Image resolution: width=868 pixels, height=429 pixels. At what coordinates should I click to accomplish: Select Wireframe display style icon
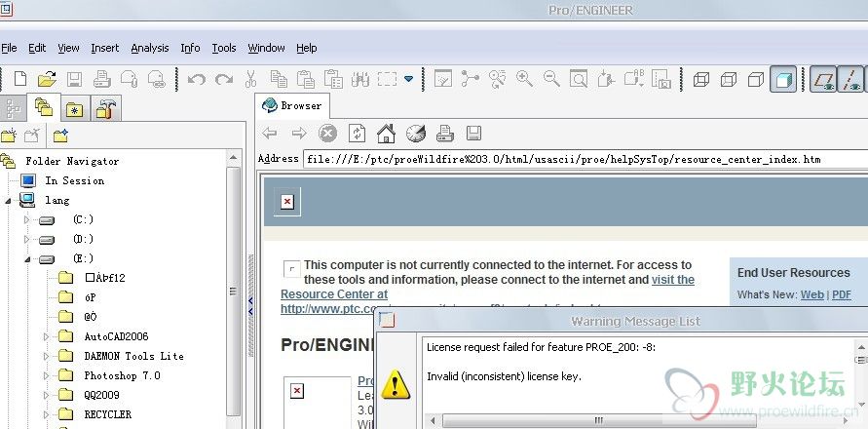[x=701, y=79]
